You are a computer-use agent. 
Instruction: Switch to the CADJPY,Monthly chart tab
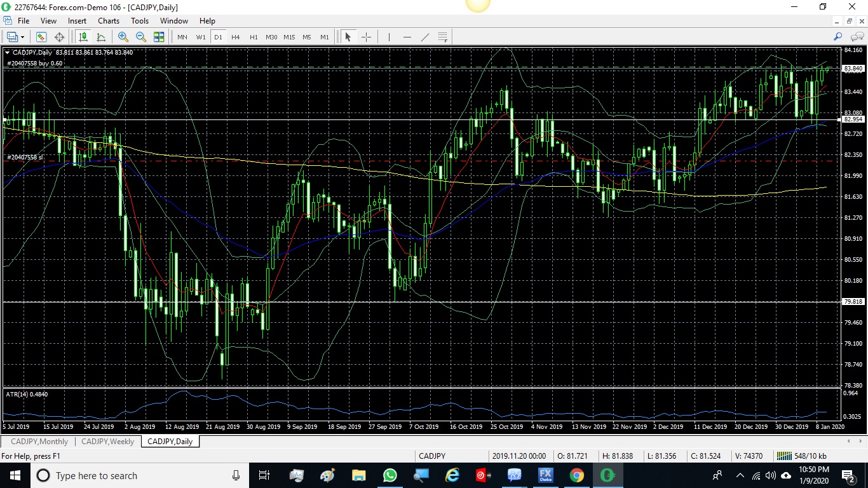pos(39,442)
